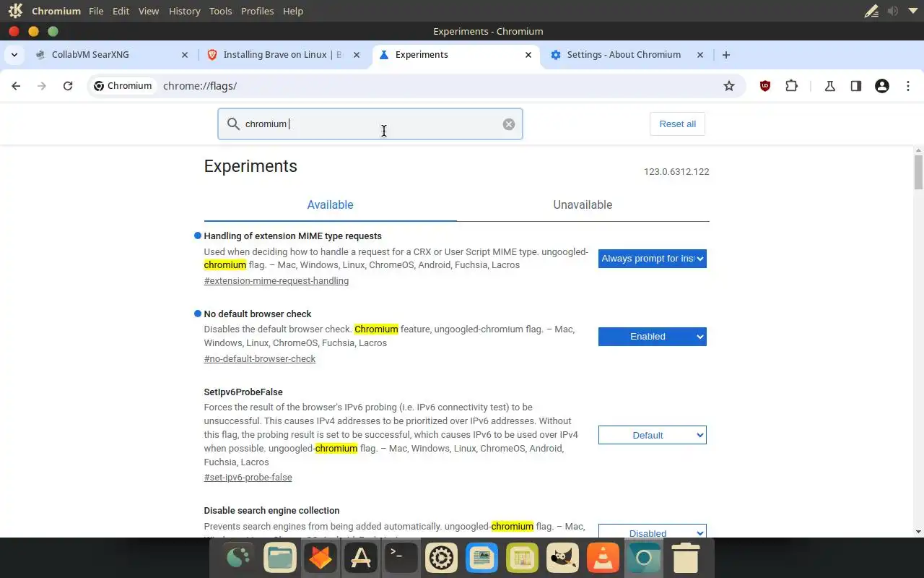Screen dimensions: 924x578
Task: Open the trash can in dock
Action: tap(685, 558)
